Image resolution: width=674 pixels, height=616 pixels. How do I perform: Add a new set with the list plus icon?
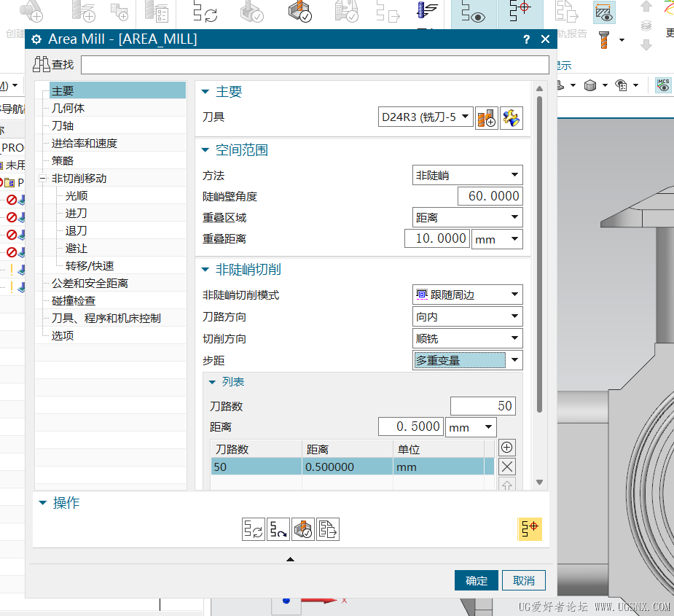click(507, 448)
